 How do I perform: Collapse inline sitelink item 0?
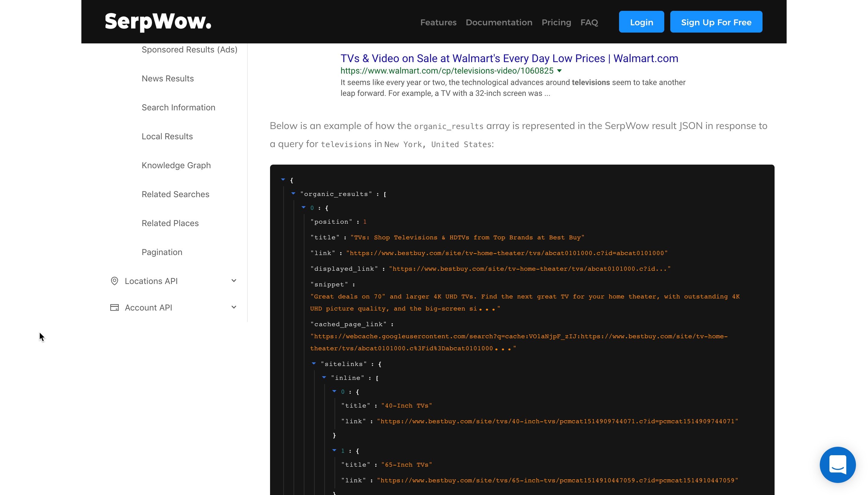click(335, 391)
